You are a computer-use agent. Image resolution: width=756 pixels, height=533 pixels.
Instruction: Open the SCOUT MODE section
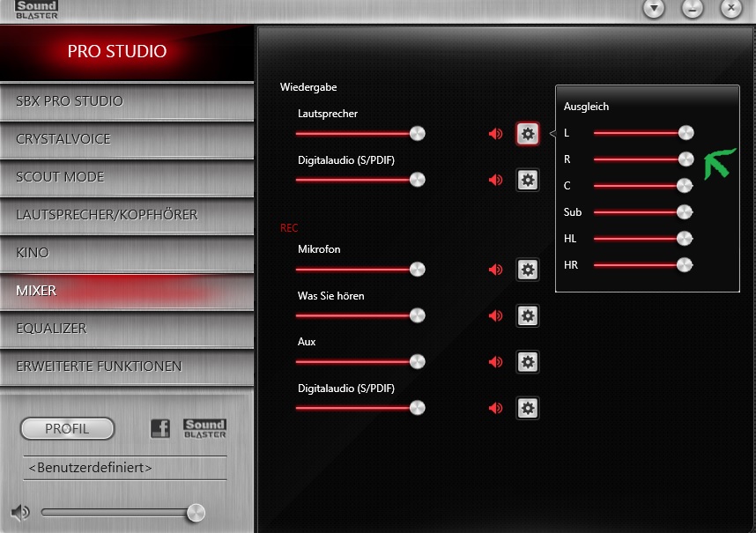127,177
